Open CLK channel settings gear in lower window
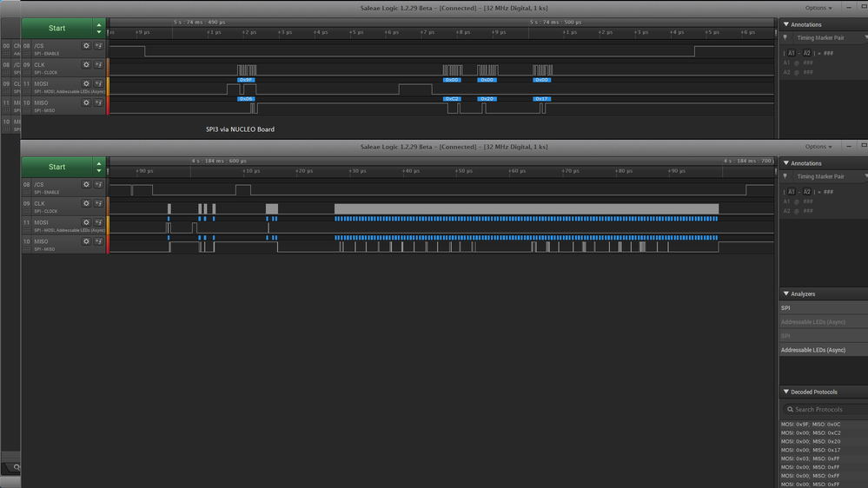868x488 pixels. point(86,203)
